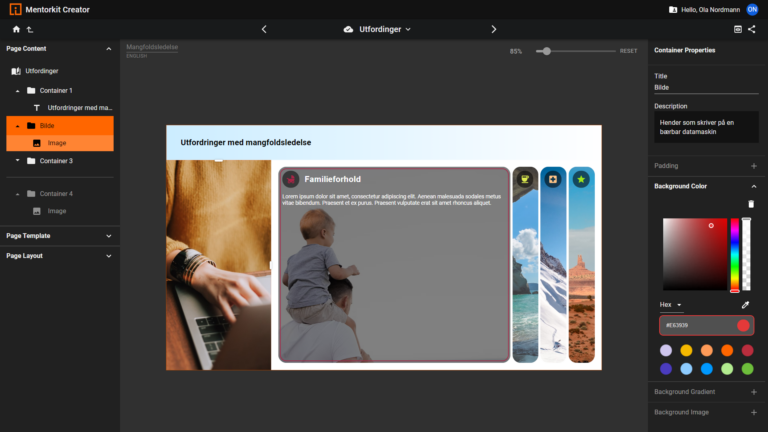Collapse the Bilde folder tree item

tap(18, 126)
